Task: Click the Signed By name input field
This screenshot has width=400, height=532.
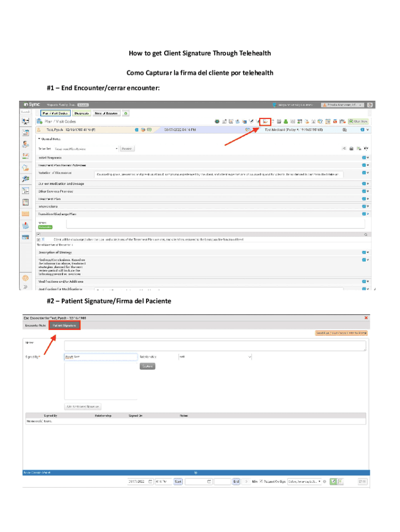Action: [x=100, y=357]
